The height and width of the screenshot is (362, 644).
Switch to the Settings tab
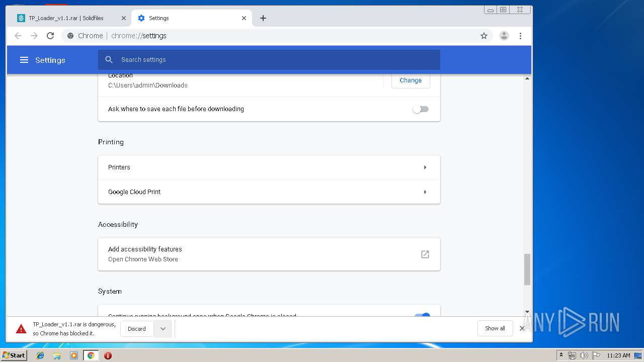coord(191,18)
